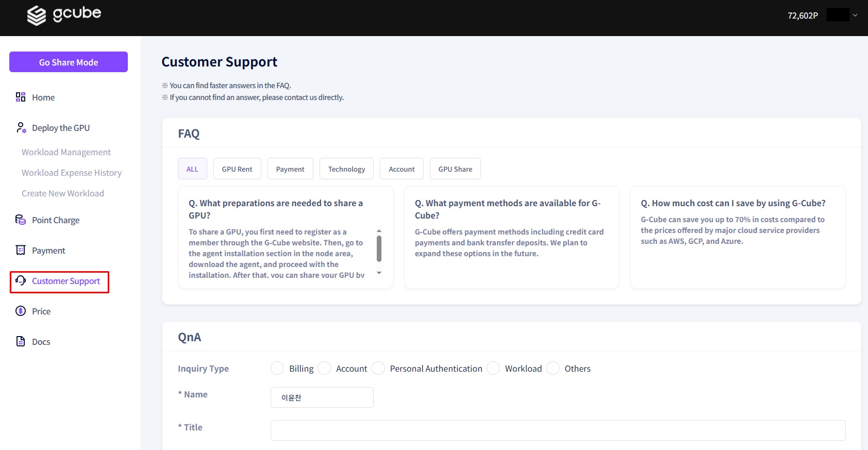Image resolution: width=868 pixels, height=450 pixels.
Task: Focus the Title input field
Action: click(x=558, y=430)
